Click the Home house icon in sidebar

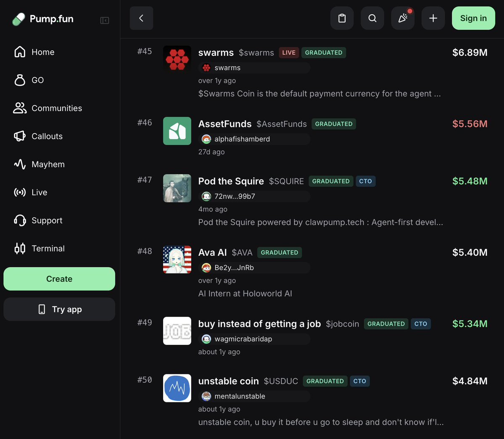point(20,52)
